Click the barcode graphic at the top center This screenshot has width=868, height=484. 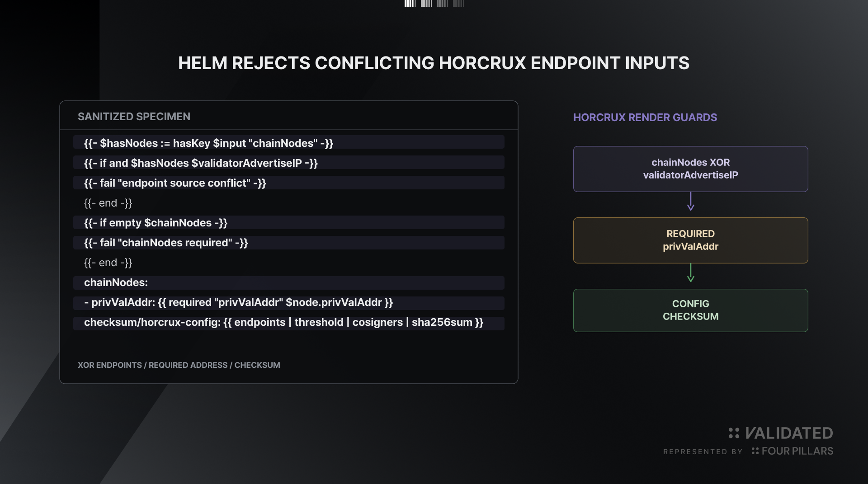434,3
